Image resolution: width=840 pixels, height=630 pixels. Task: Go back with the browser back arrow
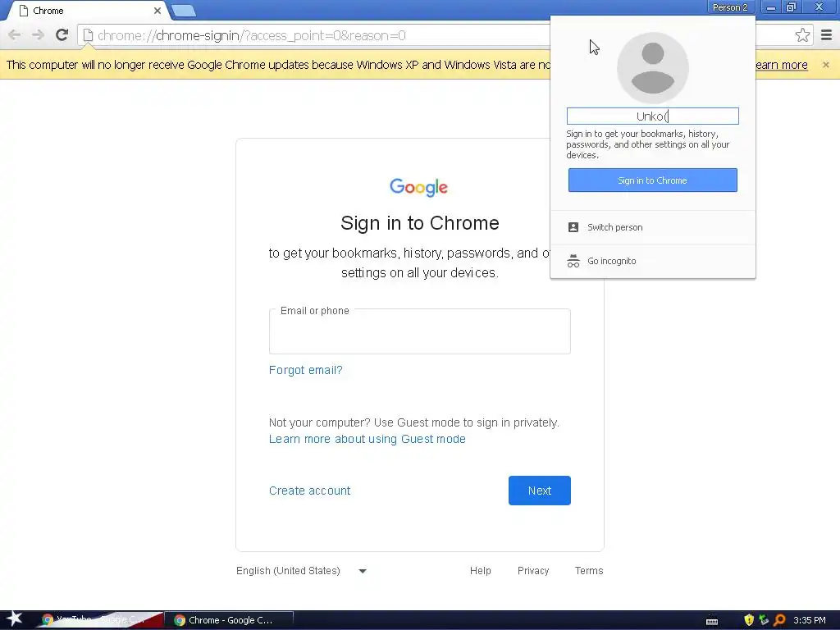[x=15, y=35]
